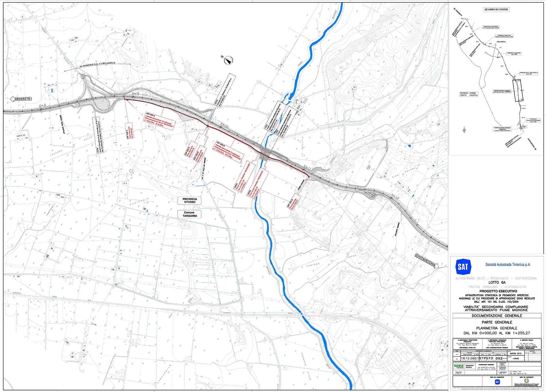This screenshot has height=392, width=546.
Task: Click the 'TRATTO: TARQUINIA – CIVITAVECCHIA' line
Action: pos(497,287)
